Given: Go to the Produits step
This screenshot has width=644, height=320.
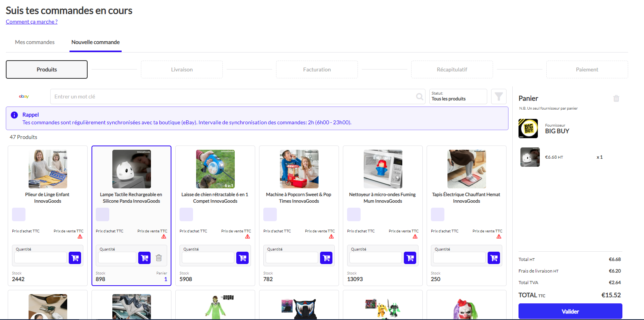Looking at the screenshot, I should 47,69.
